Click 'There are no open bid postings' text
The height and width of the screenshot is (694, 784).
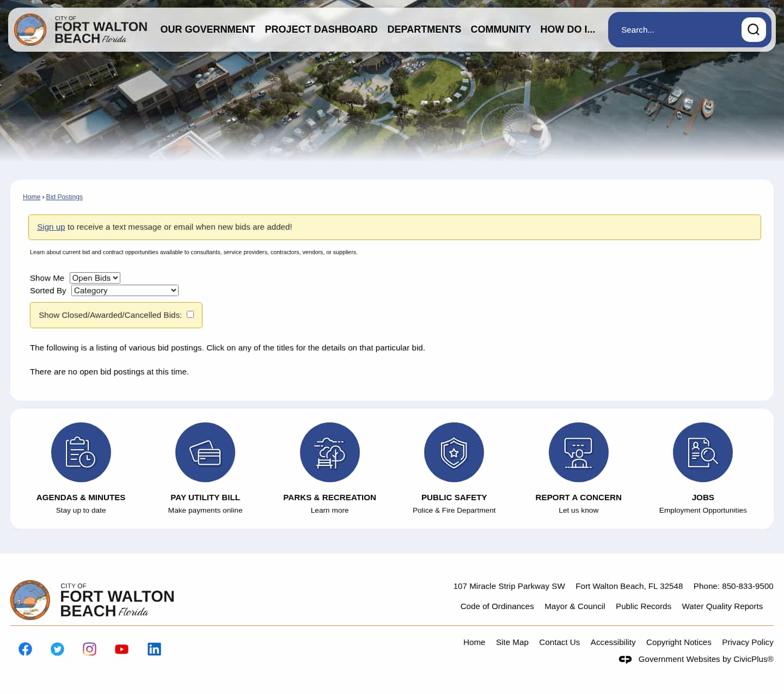tap(109, 372)
